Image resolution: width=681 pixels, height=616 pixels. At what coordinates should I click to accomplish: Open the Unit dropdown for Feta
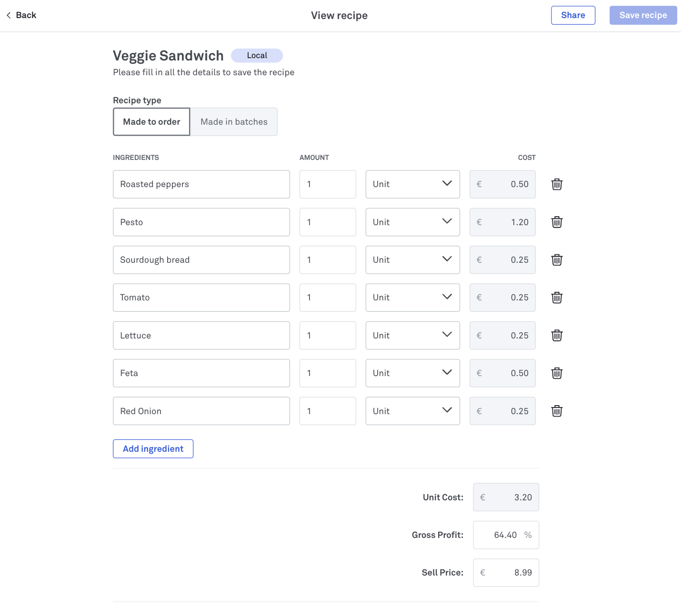coord(412,373)
